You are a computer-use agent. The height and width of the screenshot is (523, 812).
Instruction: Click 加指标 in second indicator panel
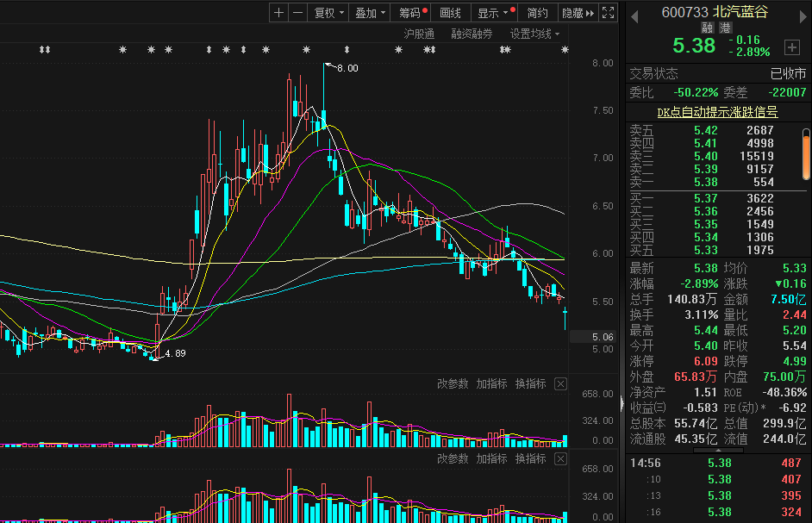coord(491,458)
